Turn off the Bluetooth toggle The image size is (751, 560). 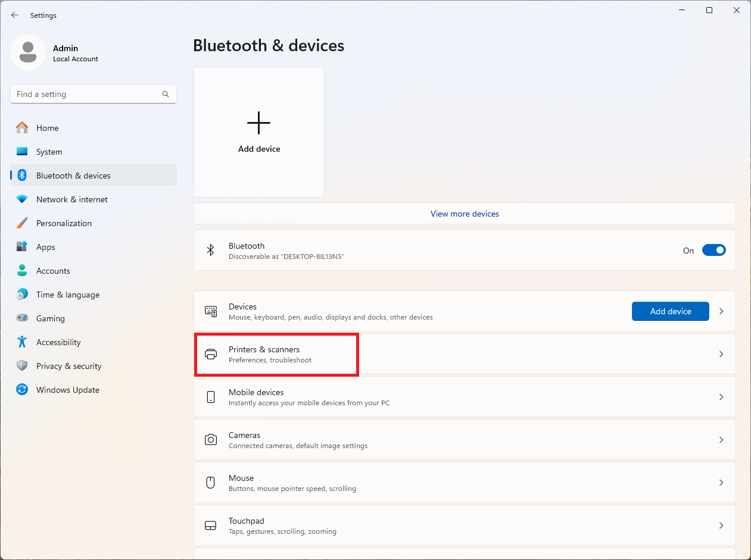click(713, 251)
